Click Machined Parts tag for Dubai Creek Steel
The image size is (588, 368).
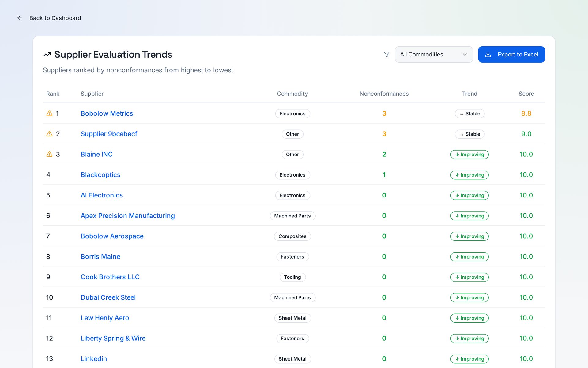292,297
